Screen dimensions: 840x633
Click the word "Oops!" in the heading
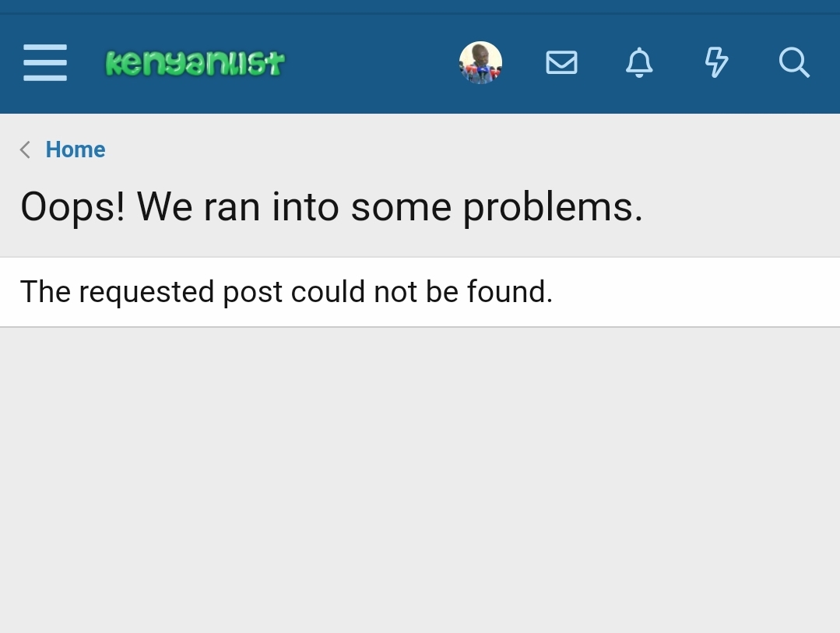pos(72,208)
